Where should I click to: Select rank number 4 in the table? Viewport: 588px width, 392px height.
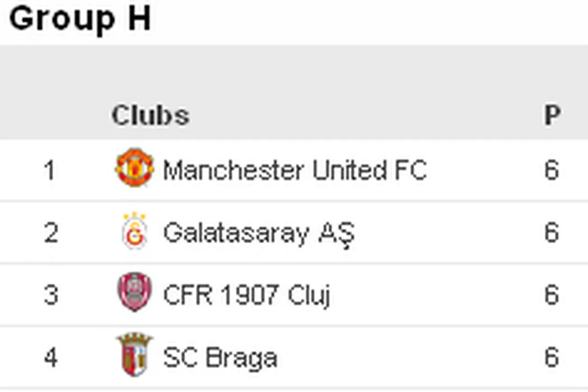tap(50, 358)
